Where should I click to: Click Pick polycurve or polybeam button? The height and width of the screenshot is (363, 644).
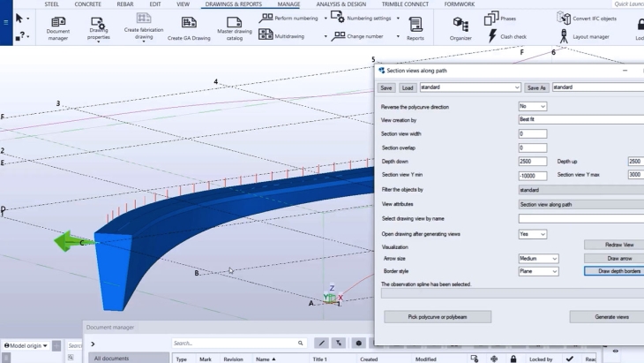438,316
